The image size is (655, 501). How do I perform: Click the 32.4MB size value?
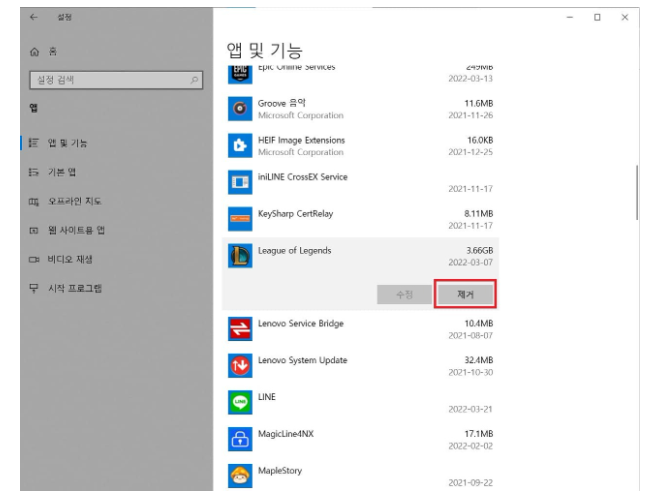(479, 360)
